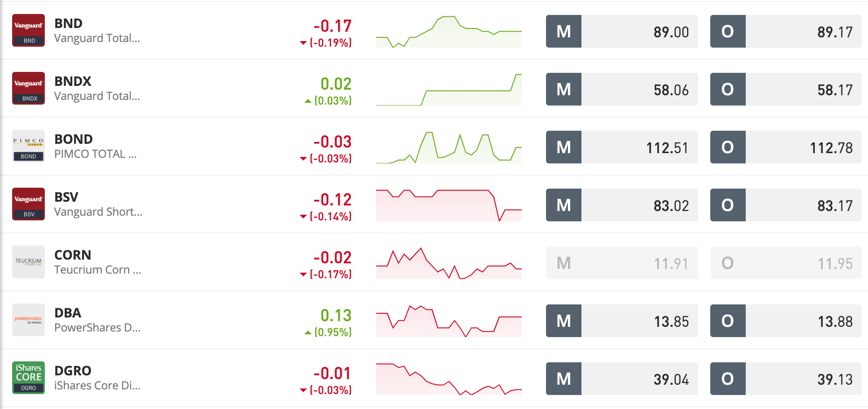This screenshot has width=868, height=409.
Task: Click DBA change value 0.13 (0.95%)
Action: tap(329, 323)
